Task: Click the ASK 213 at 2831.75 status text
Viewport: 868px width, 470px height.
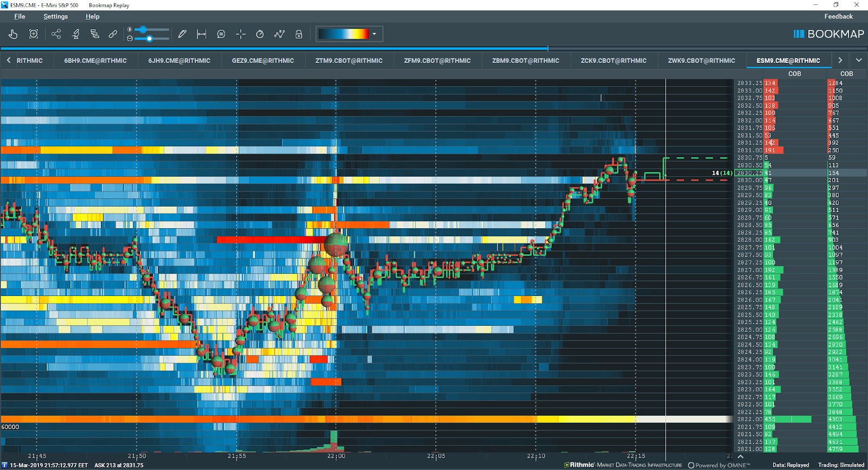Action: pyautogui.click(x=119, y=465)
